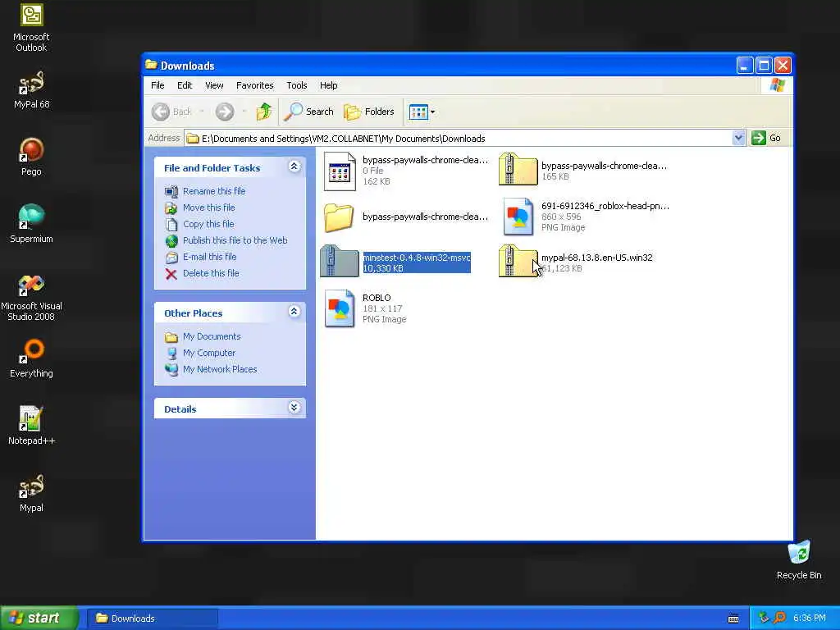840x630 pixels.
Task: Go to My Documents in Other Places
Action: coord(212,336)
